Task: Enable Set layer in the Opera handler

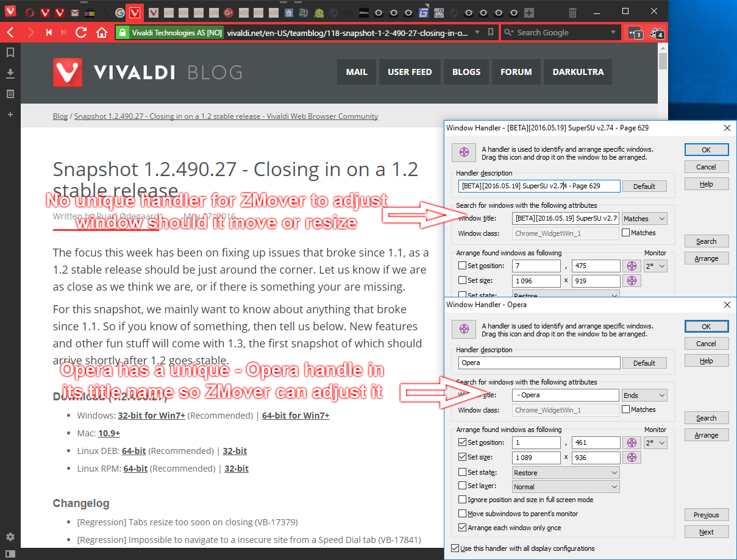Action: (x=462, y=486)
